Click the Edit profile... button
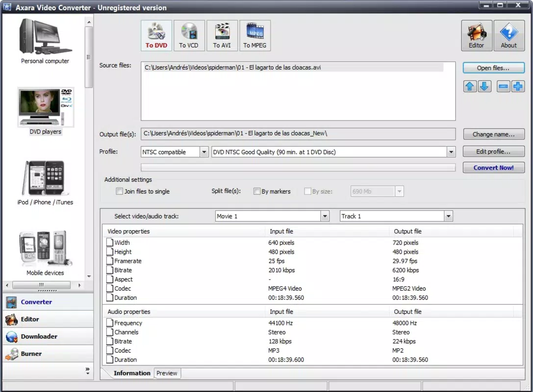 tap(494, 151)
